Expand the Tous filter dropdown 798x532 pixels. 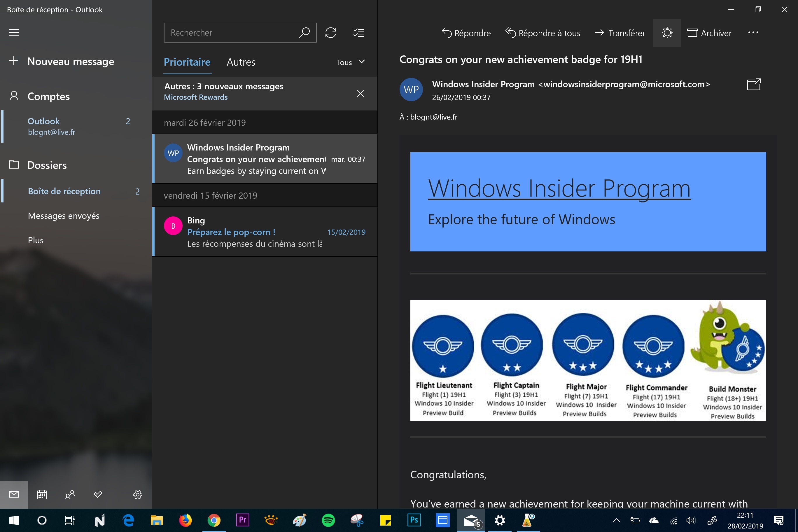coord(351,62)
